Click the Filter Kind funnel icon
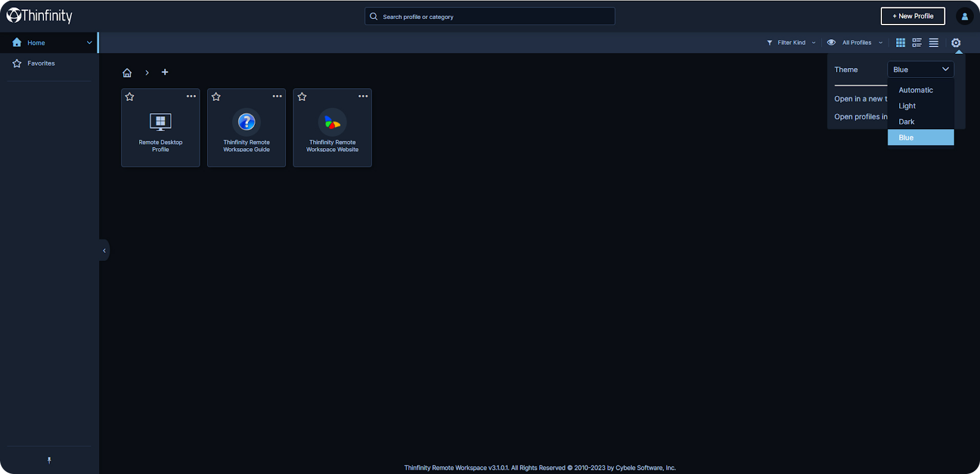980x474 pixels. point(770,43)
